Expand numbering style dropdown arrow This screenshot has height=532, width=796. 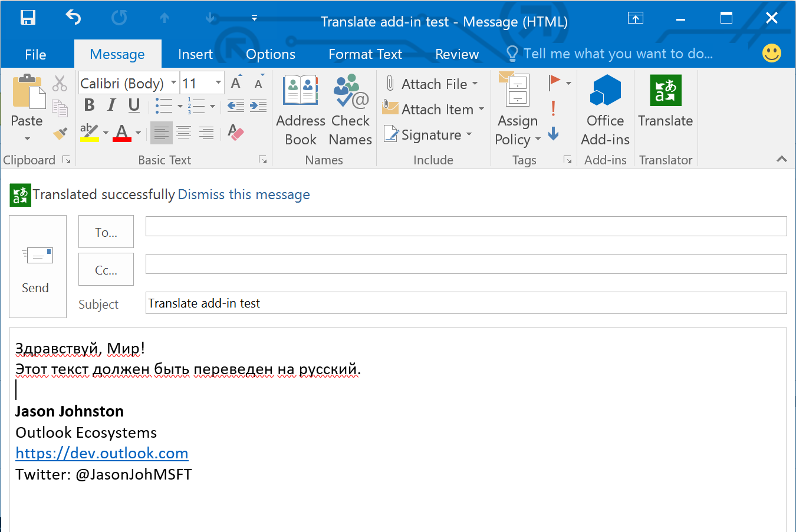[x=213, y=107]
